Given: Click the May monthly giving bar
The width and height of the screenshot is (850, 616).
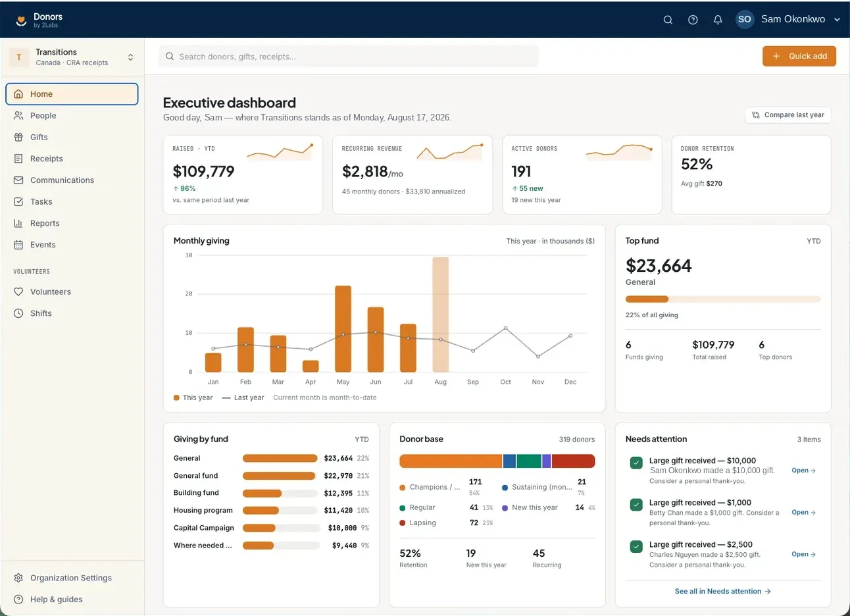Looking at the screenshot, I should [343, 329].
